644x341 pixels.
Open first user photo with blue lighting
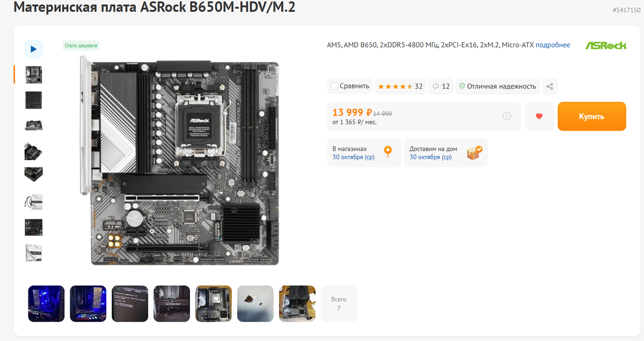pos(46,303)
